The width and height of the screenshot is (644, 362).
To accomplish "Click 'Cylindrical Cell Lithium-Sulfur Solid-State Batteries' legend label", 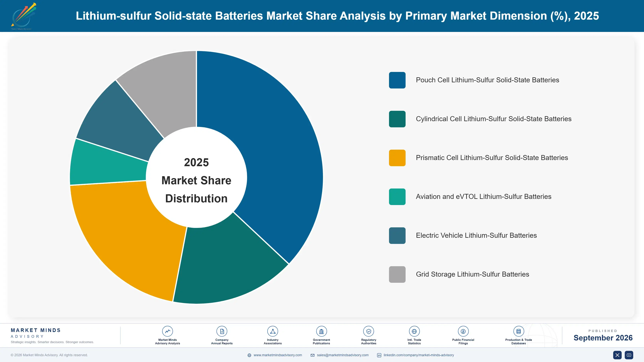I will point(494,119).
